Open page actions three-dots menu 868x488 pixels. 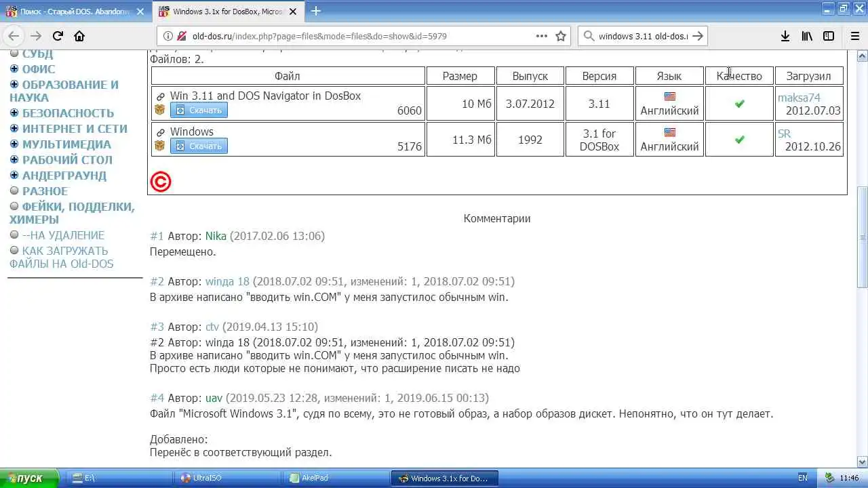pos(542,36)
